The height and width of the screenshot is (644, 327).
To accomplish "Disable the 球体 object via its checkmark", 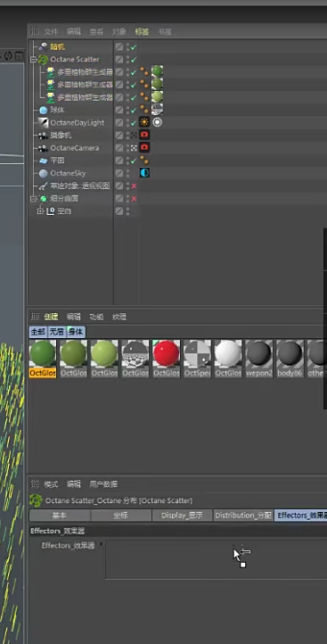I will 134,111.
